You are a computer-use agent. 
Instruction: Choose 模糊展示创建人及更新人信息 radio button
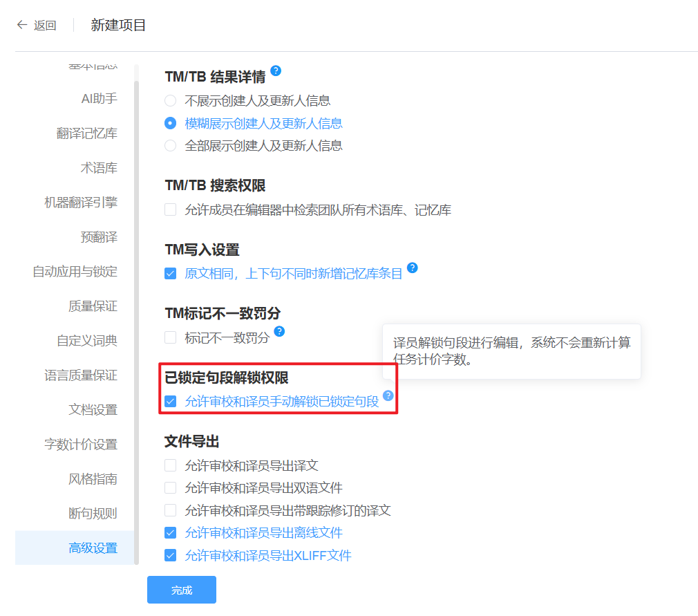pos(170,124)
